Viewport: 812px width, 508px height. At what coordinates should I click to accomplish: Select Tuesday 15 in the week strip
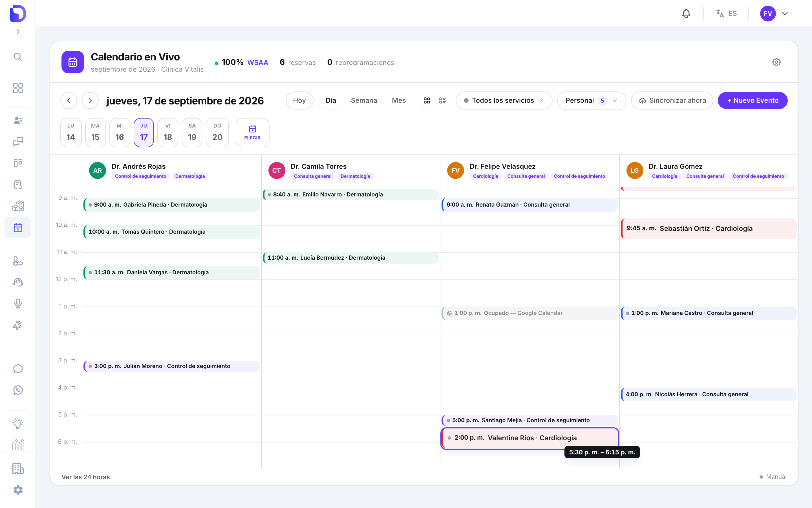point(95,132)
